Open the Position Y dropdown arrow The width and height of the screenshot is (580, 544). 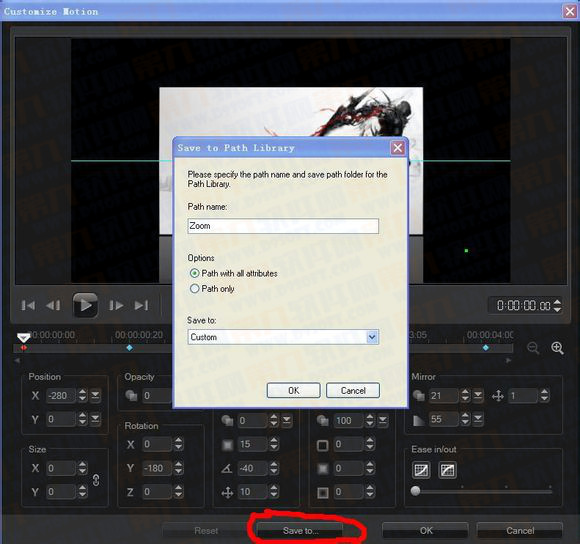95,419
